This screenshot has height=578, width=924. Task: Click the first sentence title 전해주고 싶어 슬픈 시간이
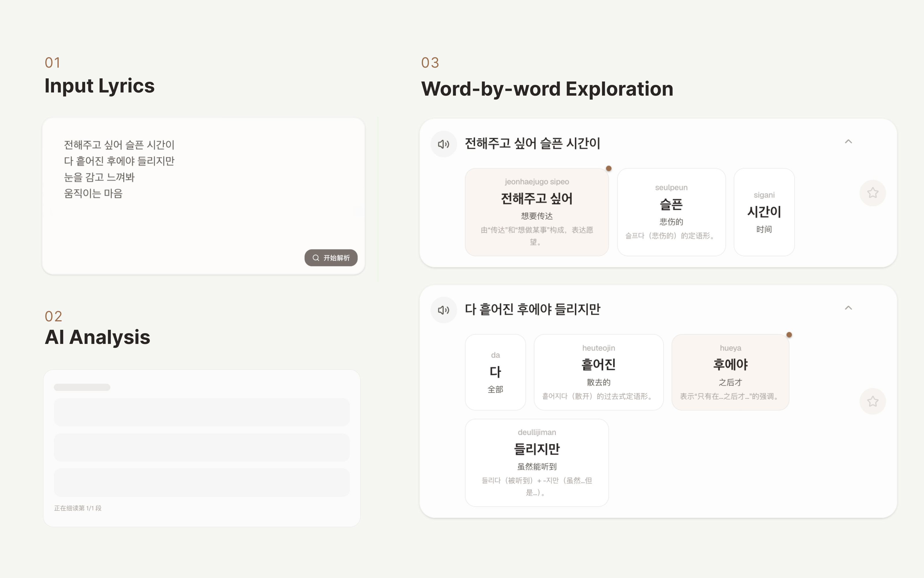(532, 144)
